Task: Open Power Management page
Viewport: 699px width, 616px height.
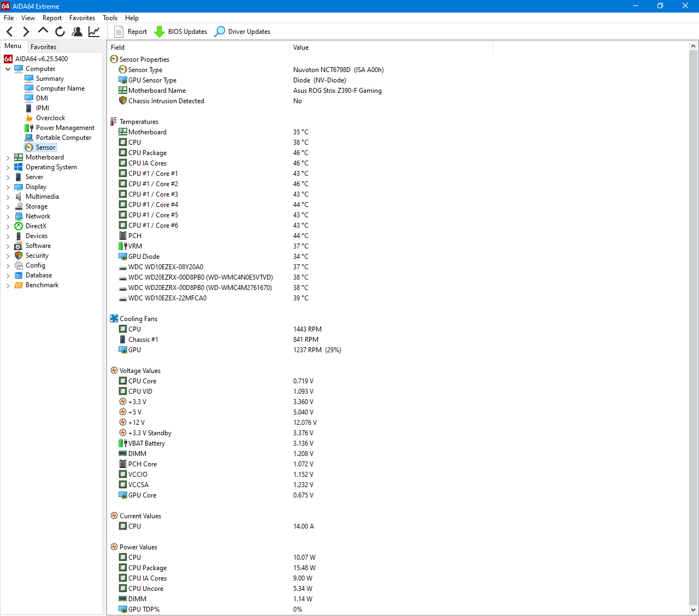Action: 65,128
